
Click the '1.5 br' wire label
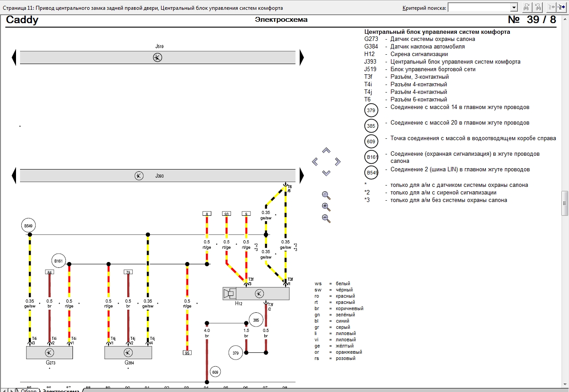click(246, 333)
